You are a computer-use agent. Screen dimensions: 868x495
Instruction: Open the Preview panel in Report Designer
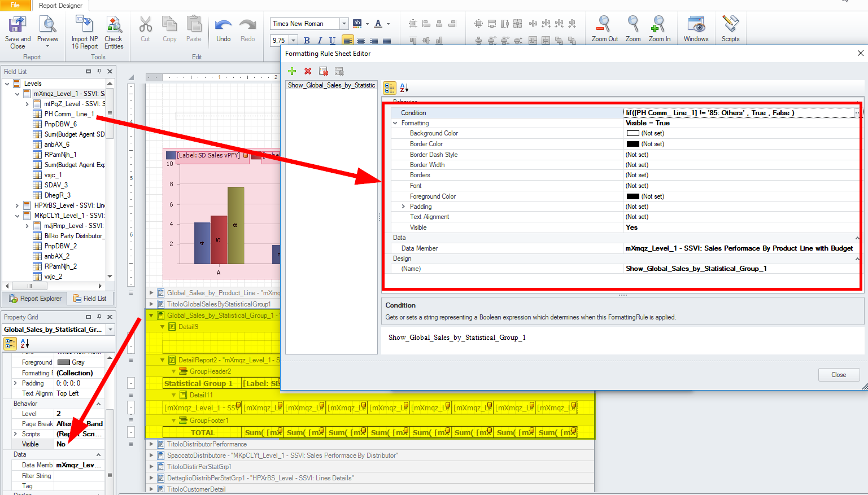pyautogui.click(x=48, y=28)
